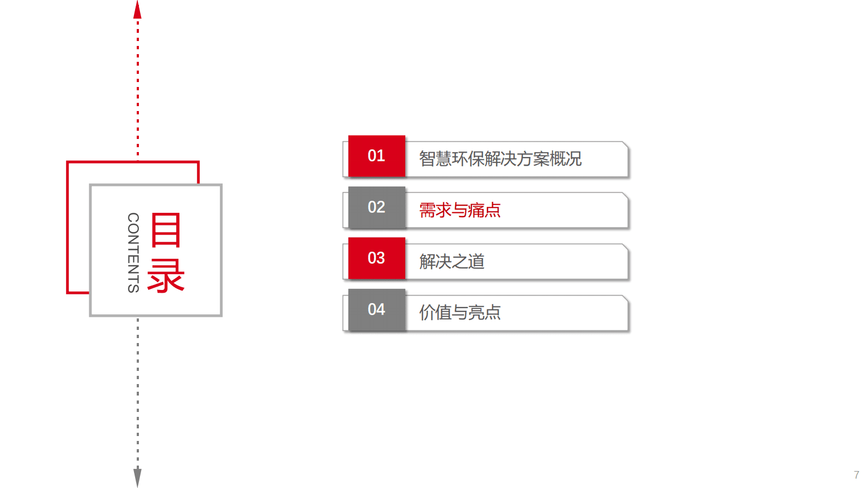868x488 pixels.
Task: Click the slide page number 7
Action: tap(856, 475)
